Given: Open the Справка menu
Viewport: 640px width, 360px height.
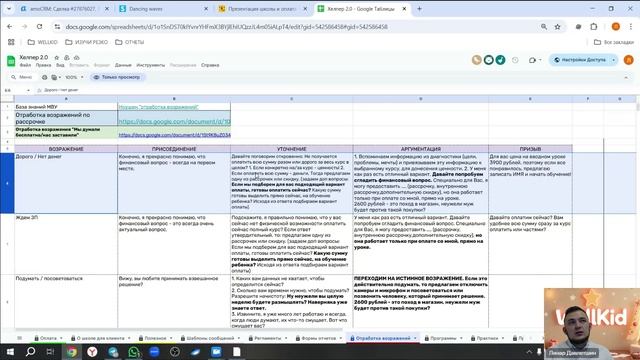Looking at the screenshot, I should click(x=210, y=65).
